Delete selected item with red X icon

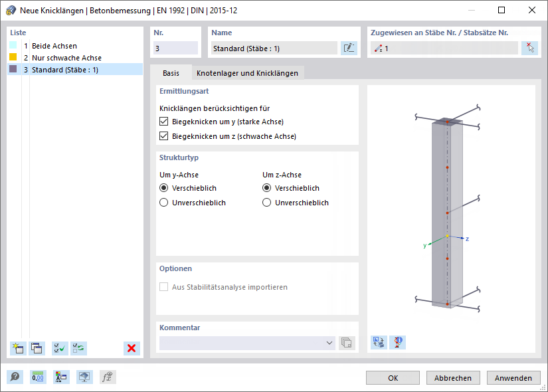[132, 348]
